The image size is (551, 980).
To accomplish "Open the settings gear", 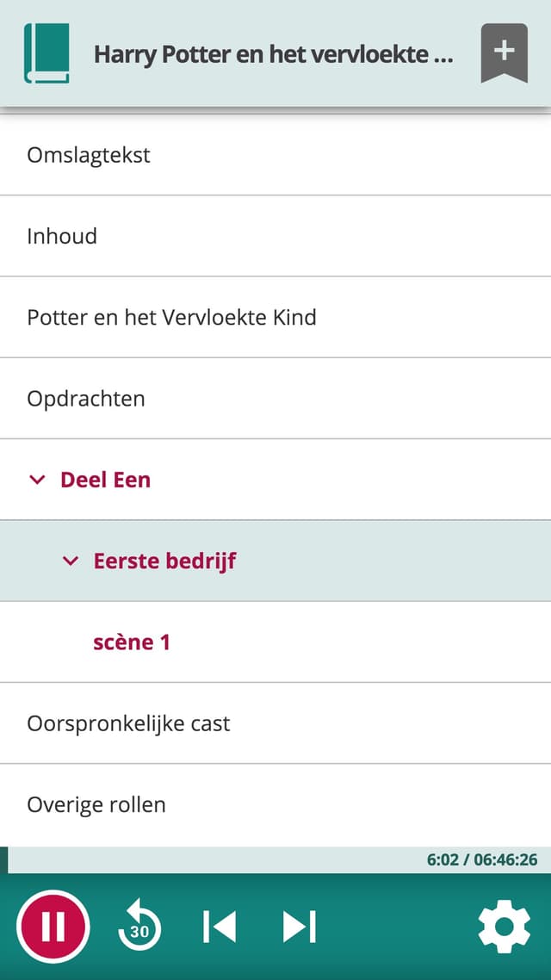I will coord(505,927).
